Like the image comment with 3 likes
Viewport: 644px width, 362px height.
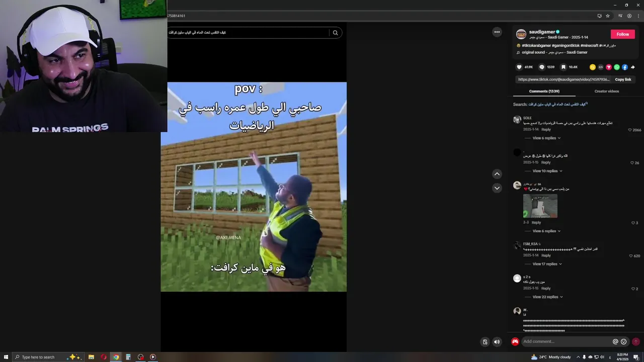tap(633, 223)
